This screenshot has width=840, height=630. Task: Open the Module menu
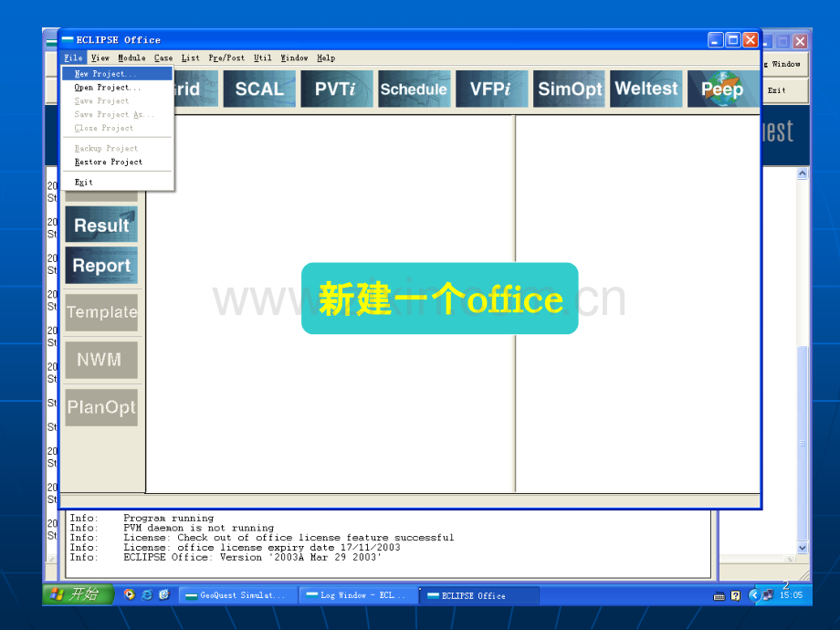click(131, 58)
